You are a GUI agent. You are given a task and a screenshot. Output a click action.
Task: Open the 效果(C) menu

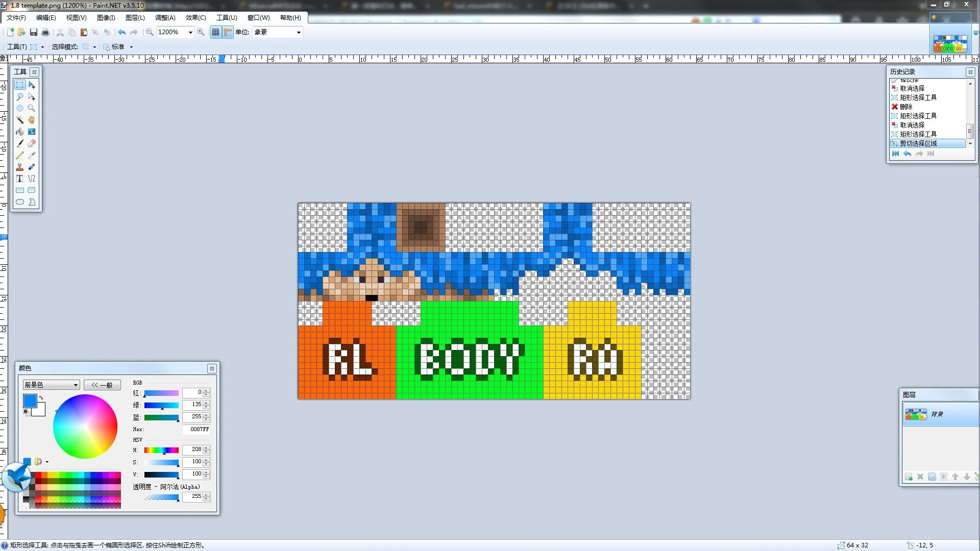tap(195, 17)
